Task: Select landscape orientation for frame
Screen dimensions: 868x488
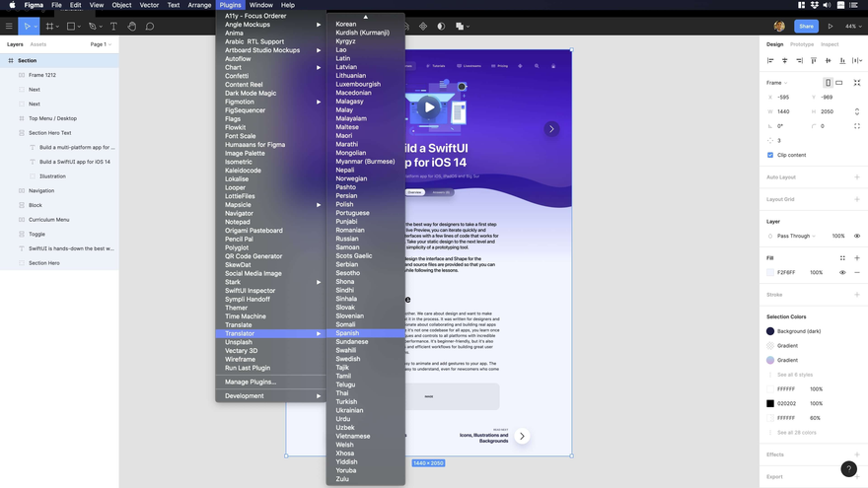Action: pos(839,83)
